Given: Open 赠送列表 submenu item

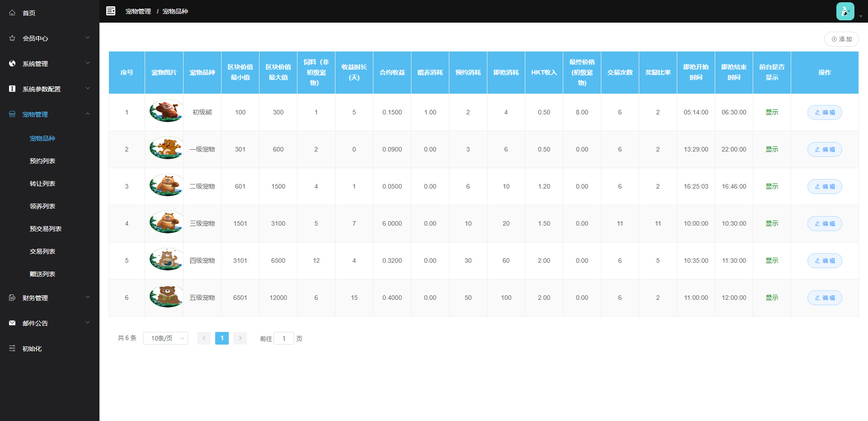Looking at the screenshot, I should pyautogui.click(x=42, y=274).
